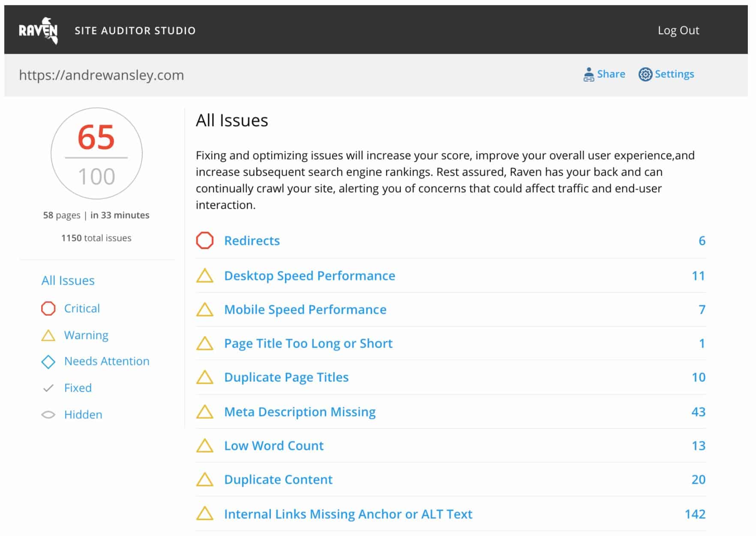Image resolution: width=756 pixels, height=536 pixels.
Task: Log out of Site Auditor Studio
Action: (678, 30)
